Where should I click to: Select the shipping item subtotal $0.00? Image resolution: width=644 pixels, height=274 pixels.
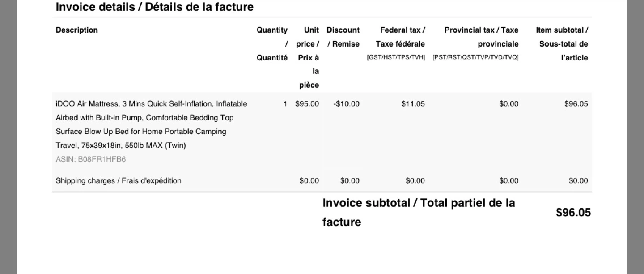tap(578, 181)
